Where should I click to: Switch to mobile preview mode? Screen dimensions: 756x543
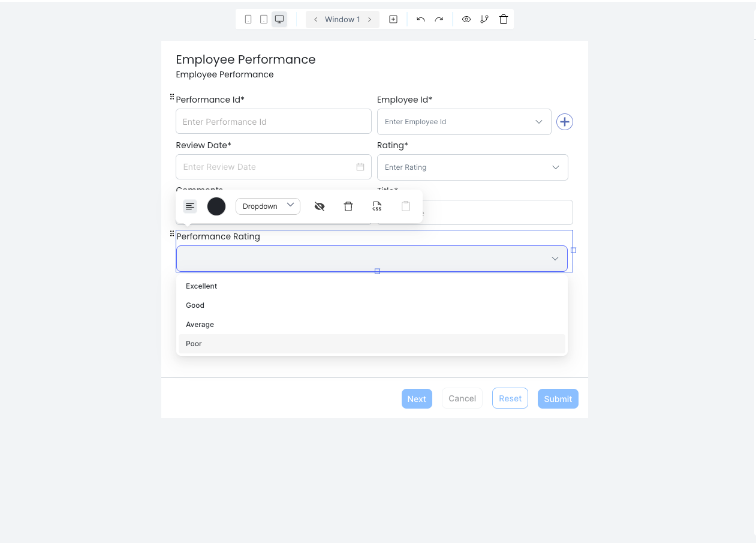point(248,19)
